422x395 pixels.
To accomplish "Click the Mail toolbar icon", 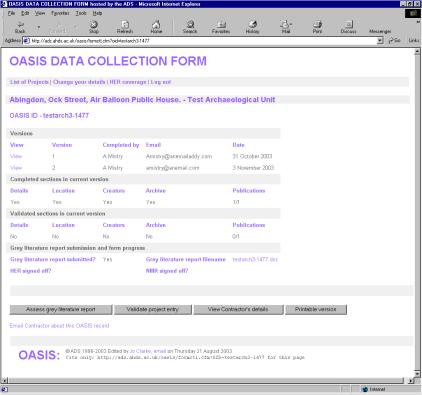I will coord(286,27).
